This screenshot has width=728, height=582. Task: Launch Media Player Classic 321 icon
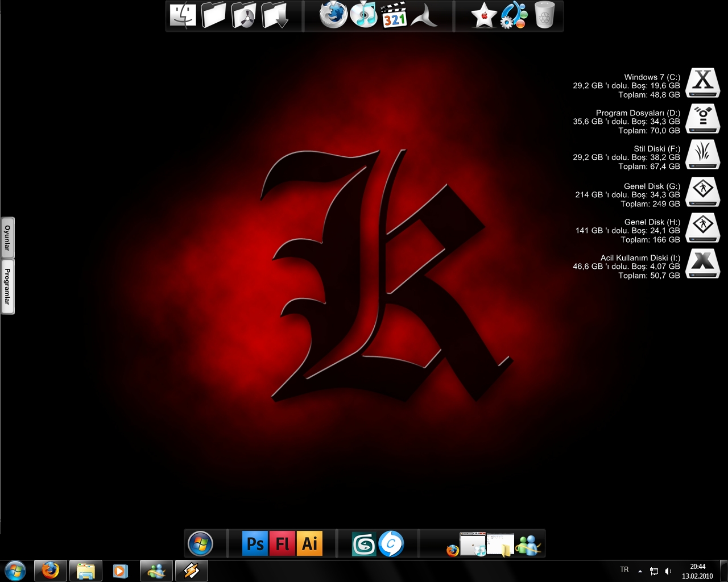[x=394, y=15]
